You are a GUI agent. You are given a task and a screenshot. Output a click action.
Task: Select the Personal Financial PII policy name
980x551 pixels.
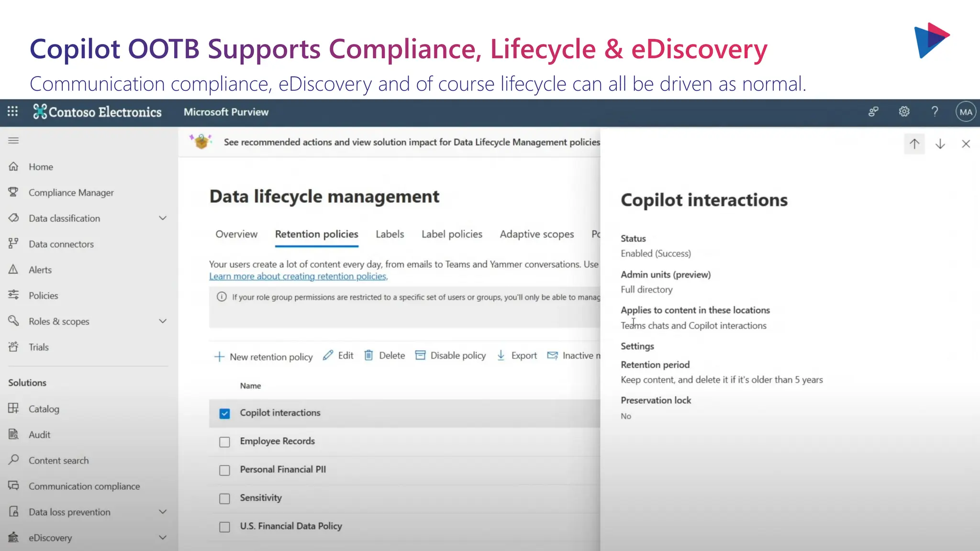coord(283,469)
